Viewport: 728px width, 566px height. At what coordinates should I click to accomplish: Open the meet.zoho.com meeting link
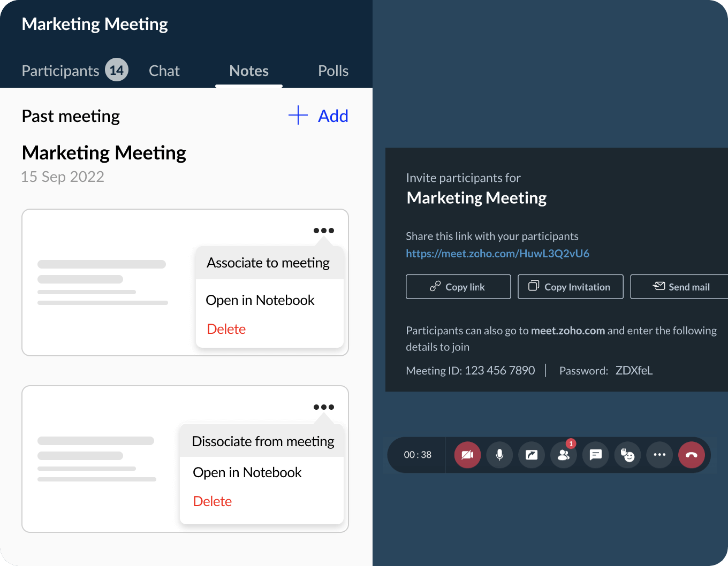(497, 254)
